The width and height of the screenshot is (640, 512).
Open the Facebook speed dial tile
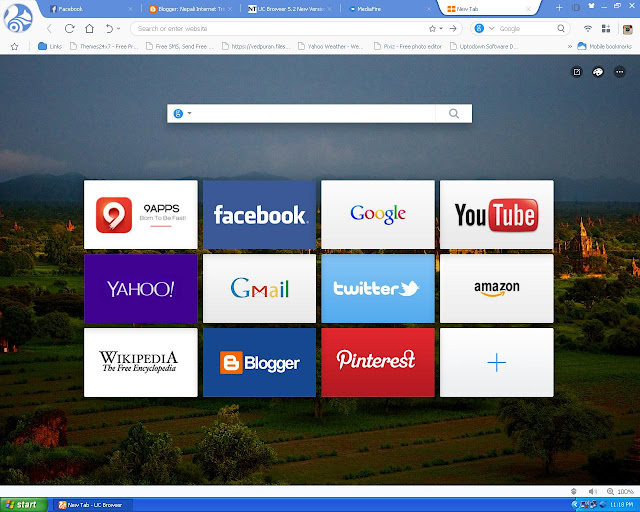pos(260,215)
